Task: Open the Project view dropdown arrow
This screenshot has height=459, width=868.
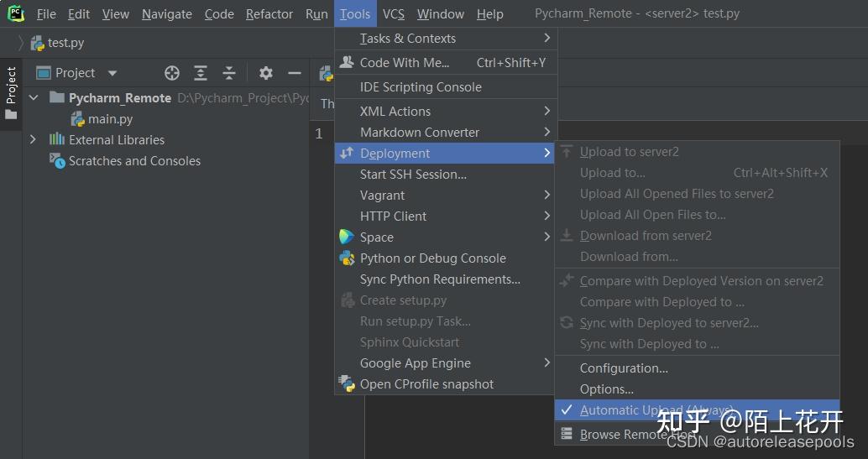Action: (112, 73)
